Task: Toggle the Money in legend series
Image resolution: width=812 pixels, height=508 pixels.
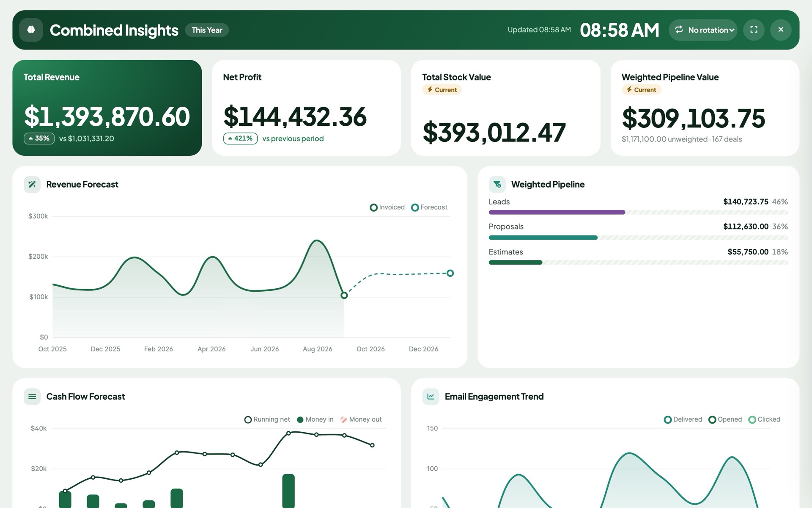Action: (x=315, y=420)
